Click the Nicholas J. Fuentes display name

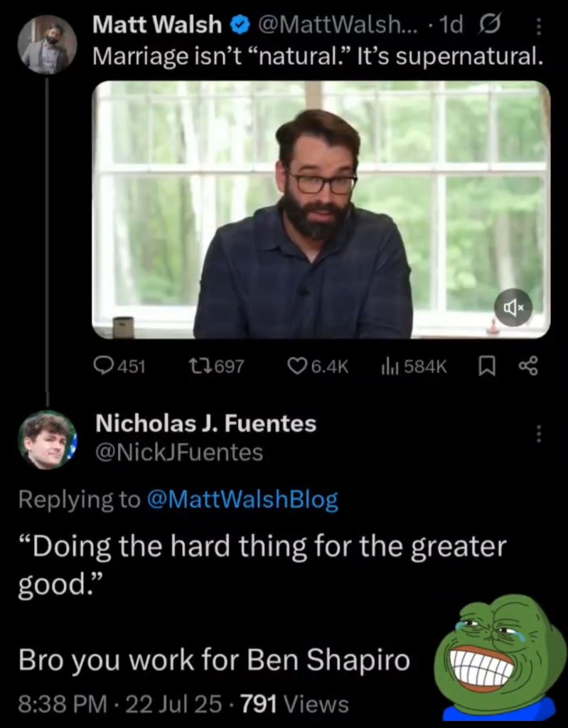coord(205,424)
